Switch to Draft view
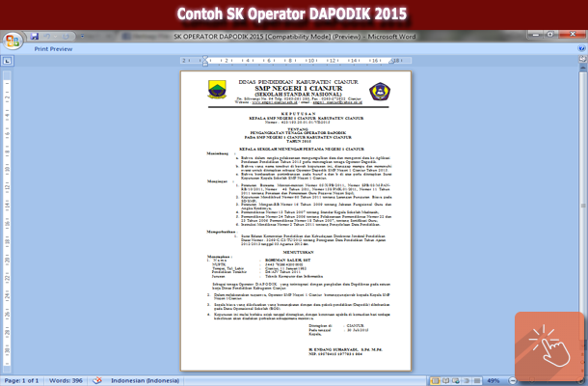Screen dimensions: 588x386 point(477,381)
